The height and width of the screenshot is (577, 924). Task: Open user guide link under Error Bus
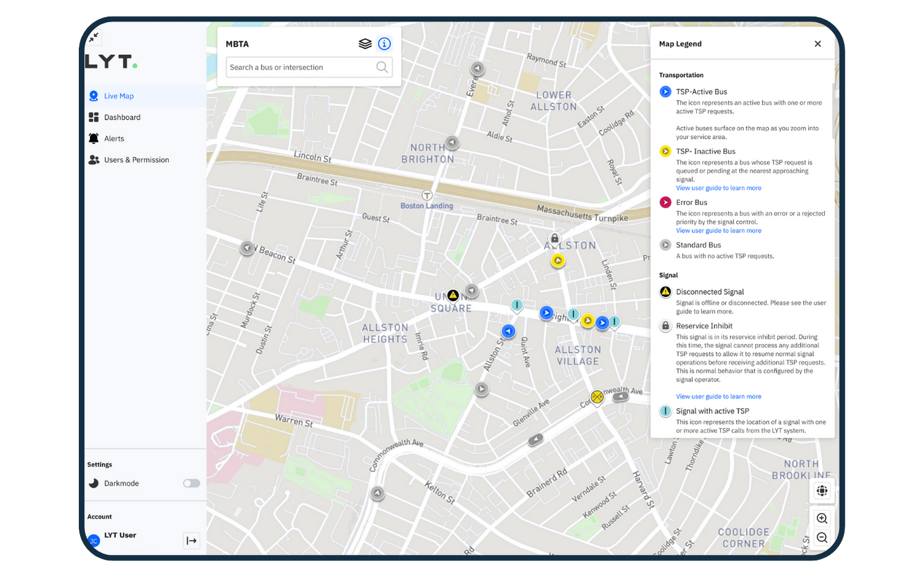[718, 231]
